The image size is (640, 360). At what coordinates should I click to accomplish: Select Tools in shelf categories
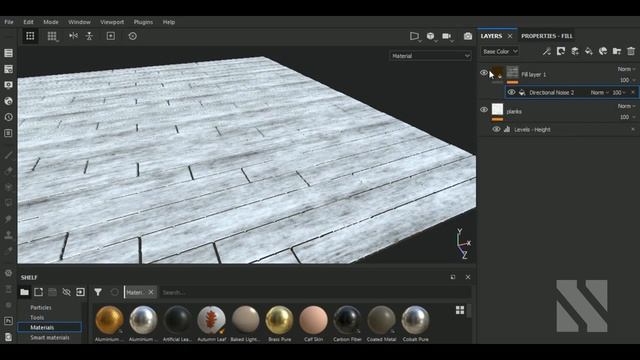tap(37, 317)
